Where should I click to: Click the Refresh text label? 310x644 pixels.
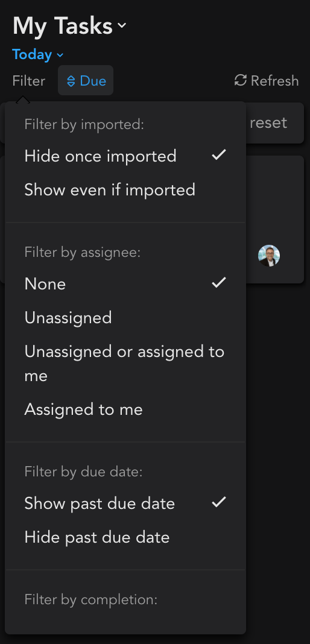(274, 81)
